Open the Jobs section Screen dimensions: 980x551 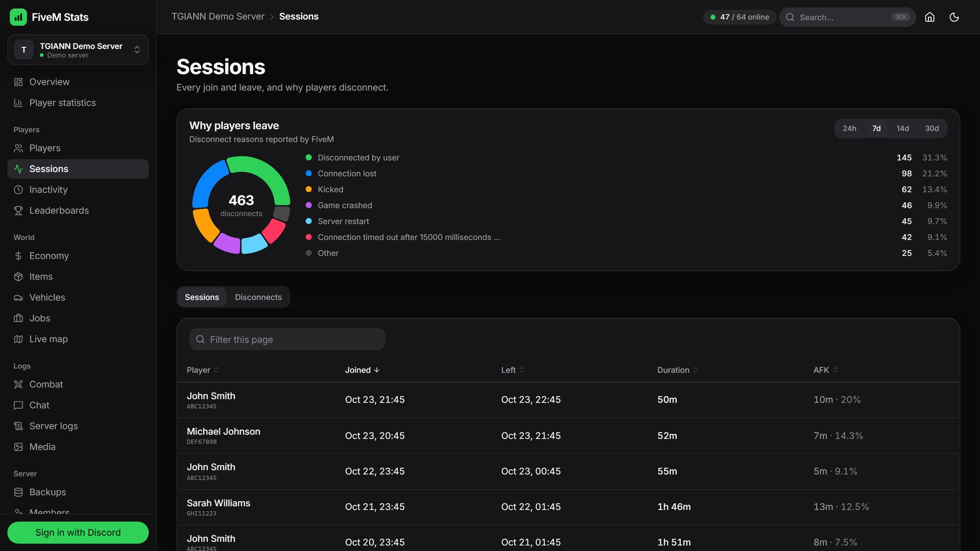click(x=78, y=318)
